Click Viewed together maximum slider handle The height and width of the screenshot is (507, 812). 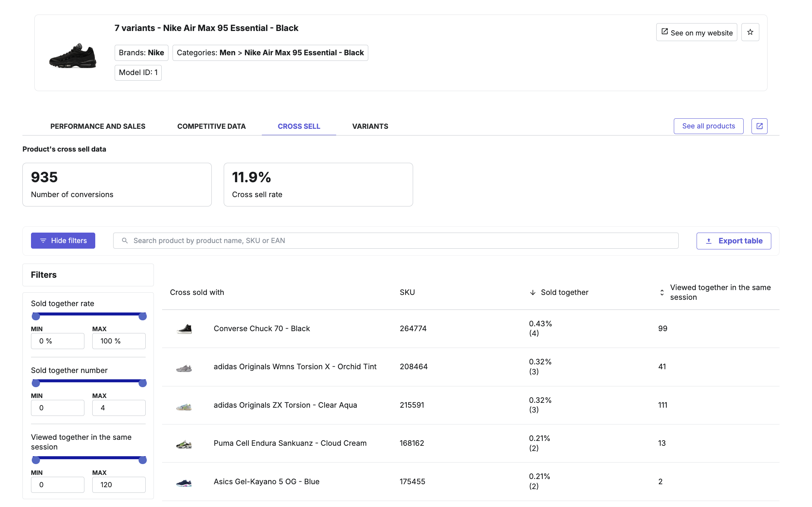pos(143,460)
